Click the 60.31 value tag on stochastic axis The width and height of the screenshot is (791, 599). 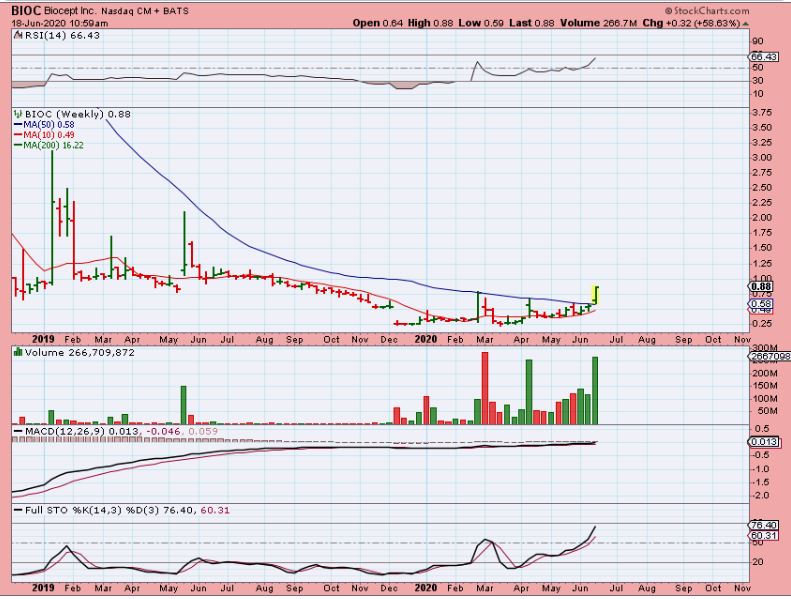(x=764, y=535)
